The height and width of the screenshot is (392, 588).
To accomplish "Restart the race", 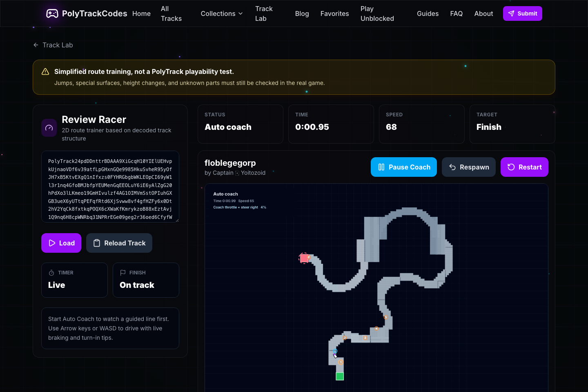I will tap(524, 167).
